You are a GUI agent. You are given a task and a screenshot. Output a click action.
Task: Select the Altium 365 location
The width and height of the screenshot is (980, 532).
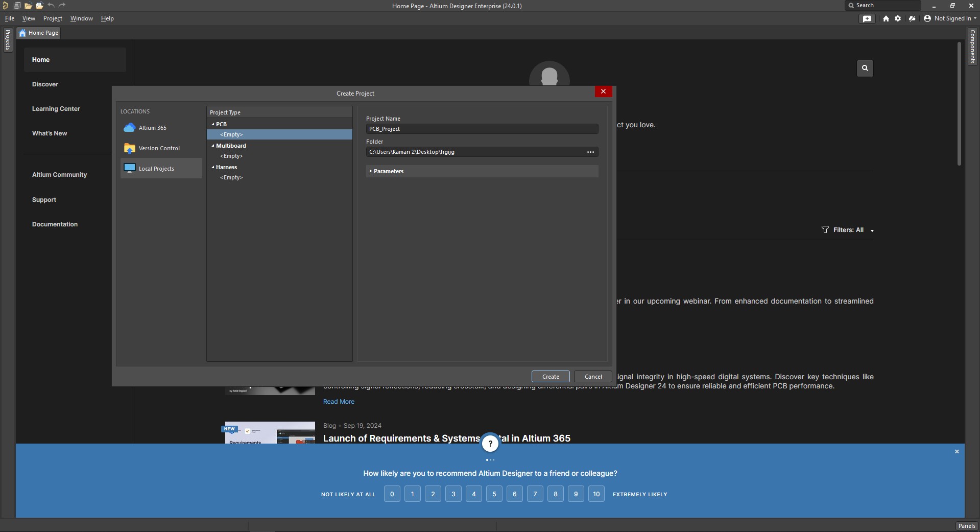point(161,128)
